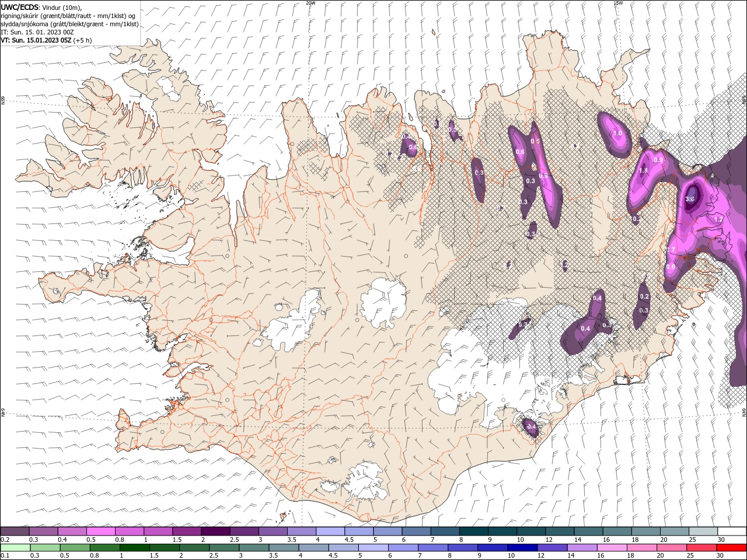Choose the rain scale swatch starting at 0.5

click(x=75, y=548)
